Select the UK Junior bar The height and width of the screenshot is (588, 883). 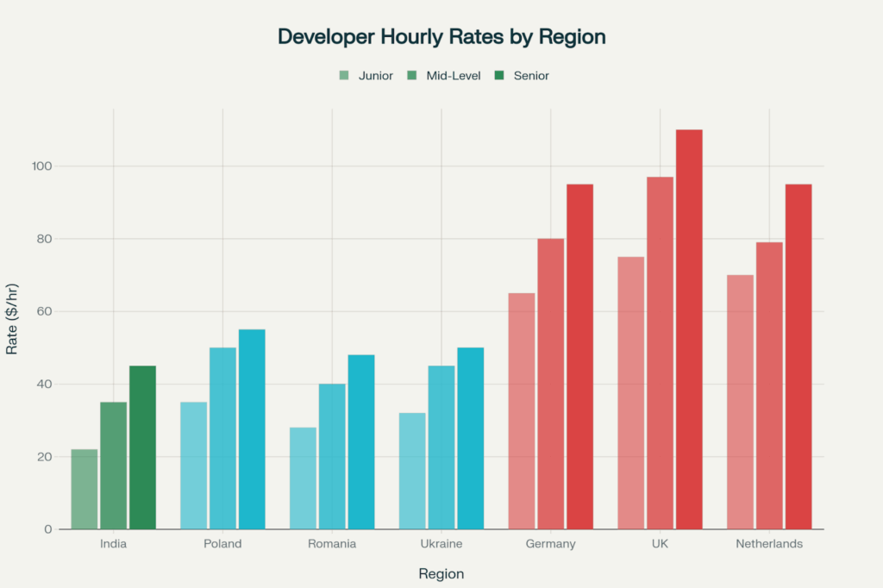pyautogui.click(x=631, y=392)
